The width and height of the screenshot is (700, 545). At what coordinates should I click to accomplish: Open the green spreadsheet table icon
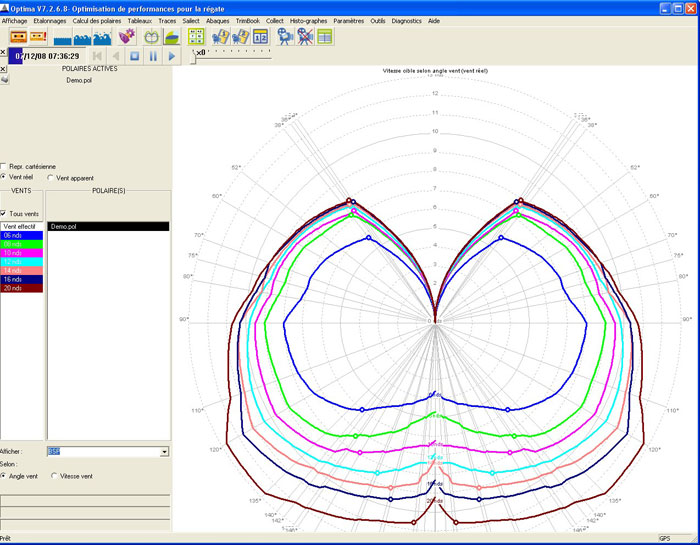point(325,37)
